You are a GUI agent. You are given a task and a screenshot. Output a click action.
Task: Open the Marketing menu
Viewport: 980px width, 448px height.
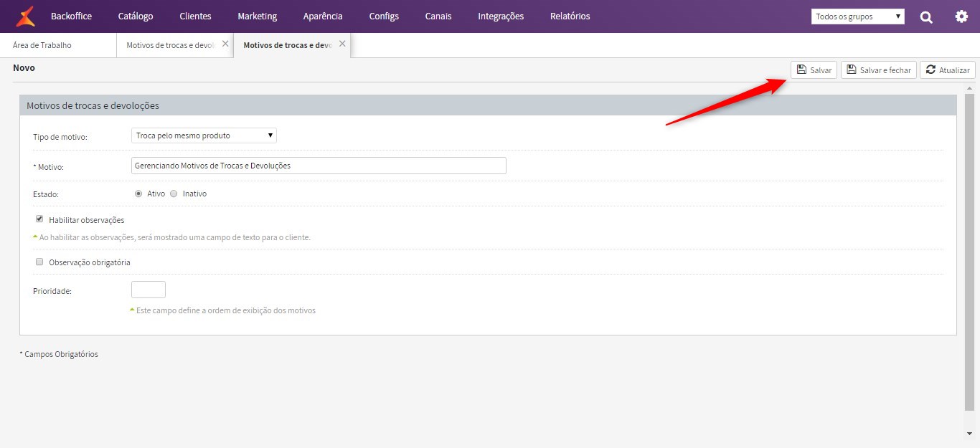(x=257, y=16)
